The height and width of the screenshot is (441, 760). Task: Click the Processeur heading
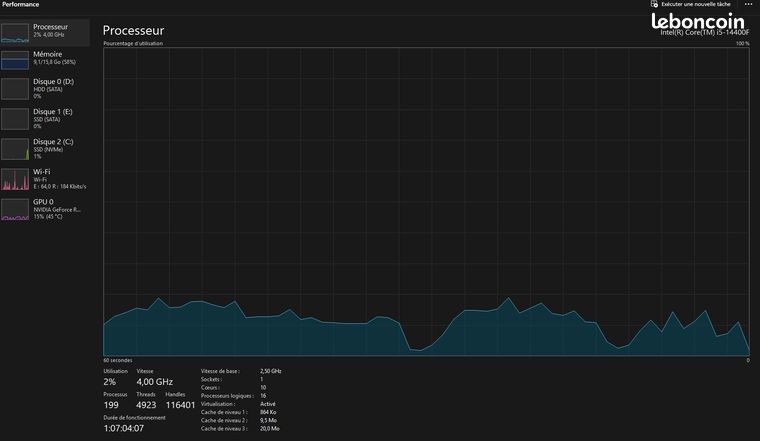(133, 31)
